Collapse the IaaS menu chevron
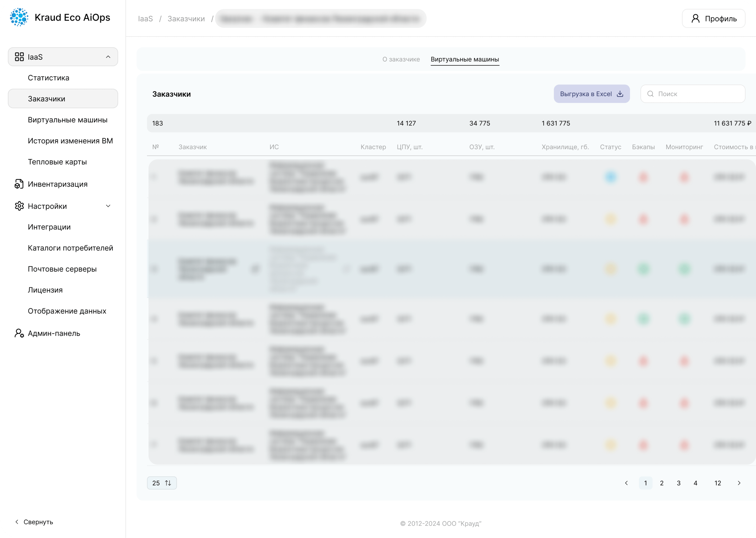756x538 pixels. click(x=108, y=57)
